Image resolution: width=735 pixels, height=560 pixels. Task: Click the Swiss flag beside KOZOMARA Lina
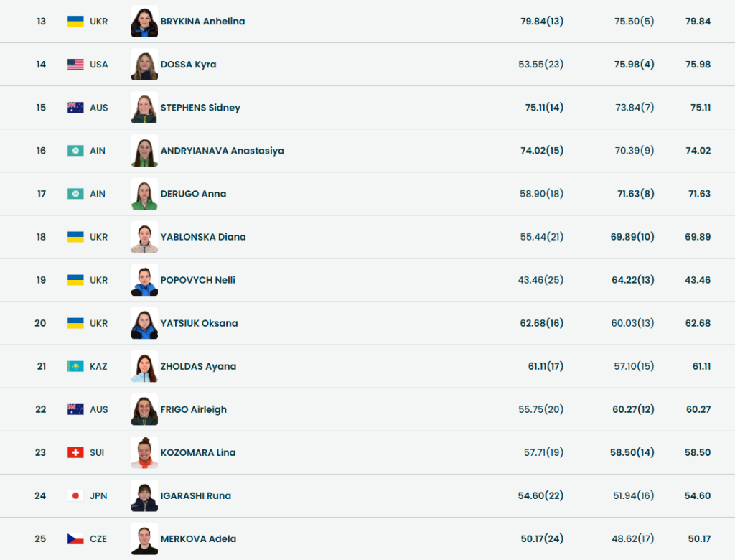click(75, 452)
